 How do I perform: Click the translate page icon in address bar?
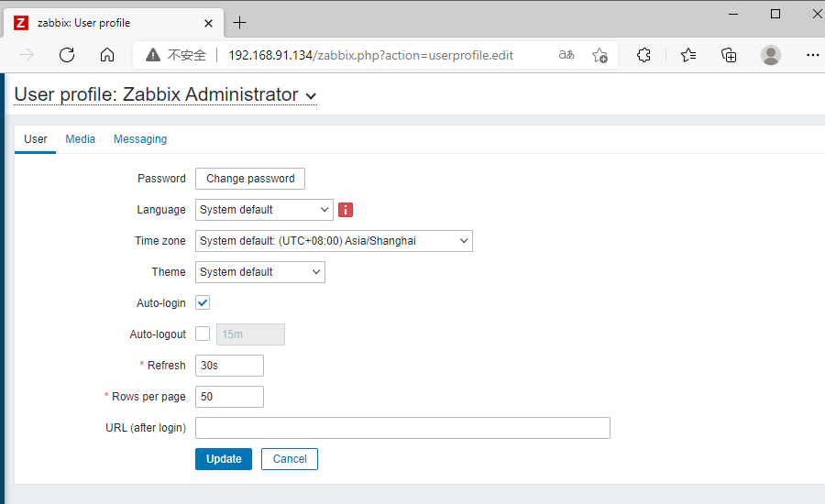566,55
